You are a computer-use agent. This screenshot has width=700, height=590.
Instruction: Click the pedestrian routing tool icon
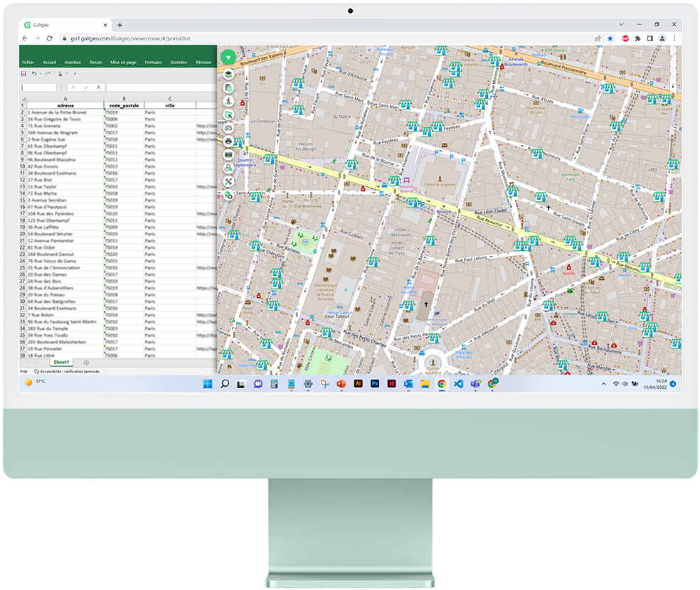pyautogui.click(x=228, y=101)
